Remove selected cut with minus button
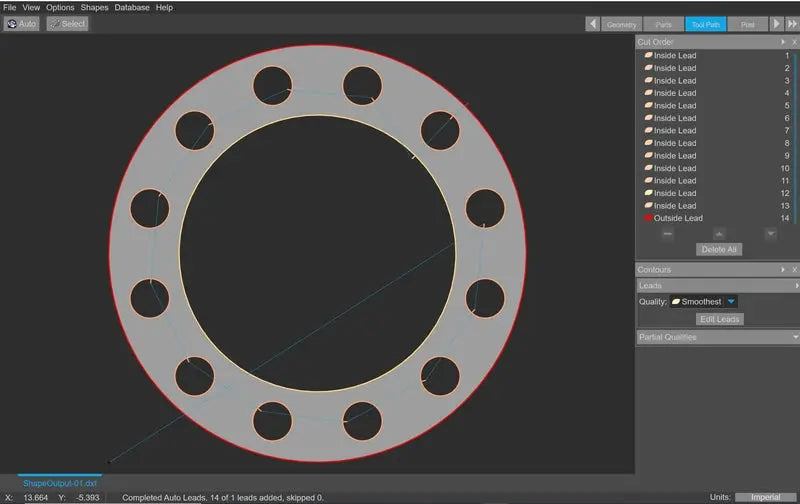This screenshot has width=800, height=504. click(x=667, y=234)
